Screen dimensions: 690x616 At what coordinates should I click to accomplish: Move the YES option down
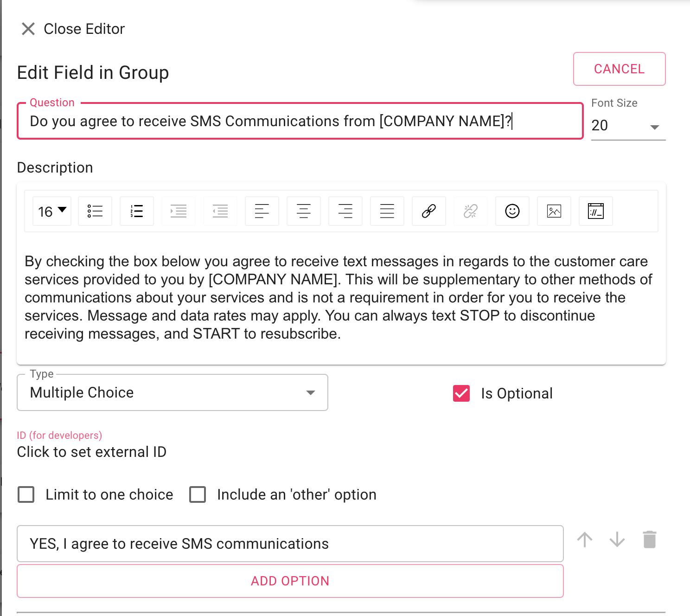[617, 539]
